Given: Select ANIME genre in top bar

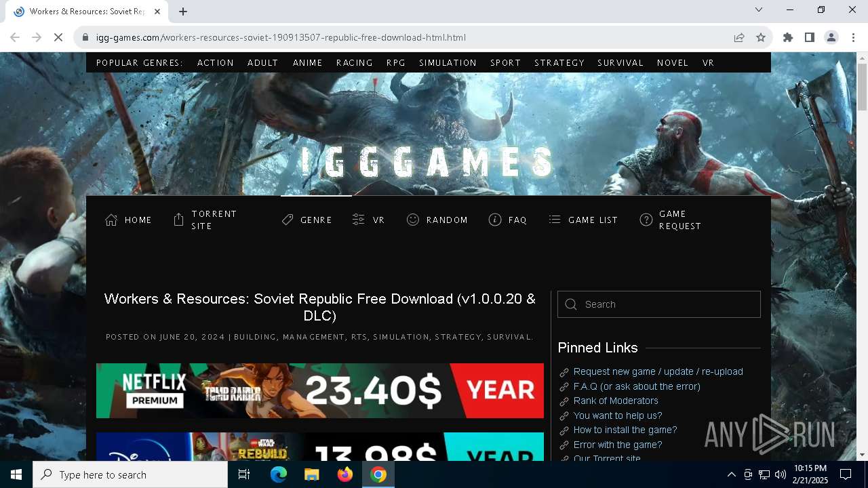Looking at the screenshot, I should click(x=308, y=62).
